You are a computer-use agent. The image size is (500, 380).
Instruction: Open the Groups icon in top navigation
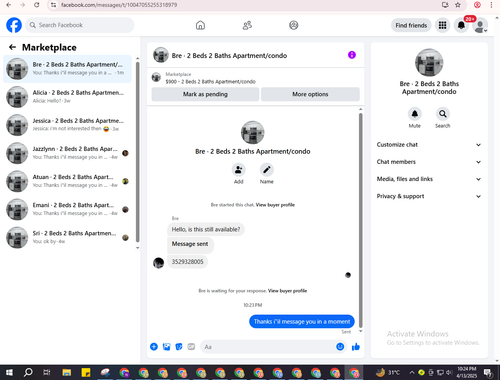click(x=294, y=25)
